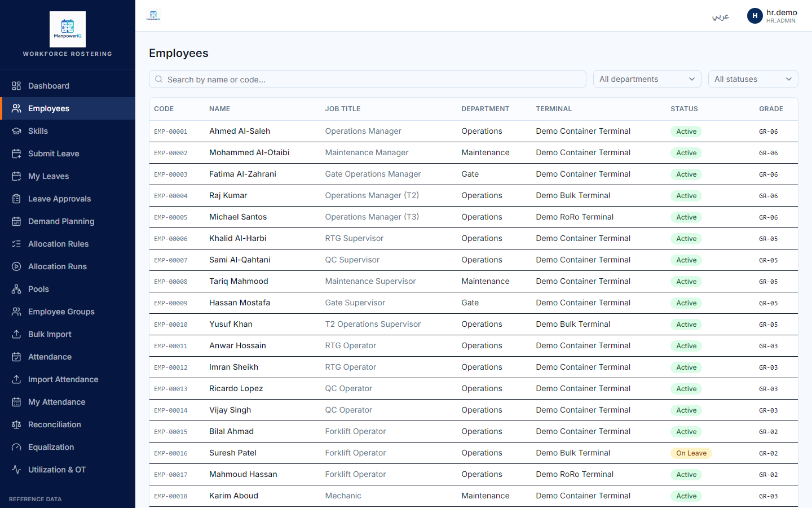
Task: Open Allocation Rules section
Action: point(68,244)
